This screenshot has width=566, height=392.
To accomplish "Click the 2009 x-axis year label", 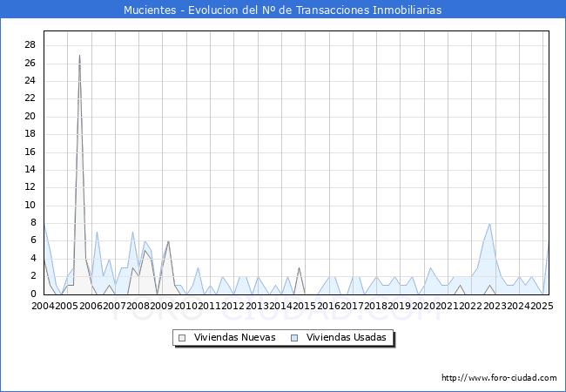I will point(162,306).
